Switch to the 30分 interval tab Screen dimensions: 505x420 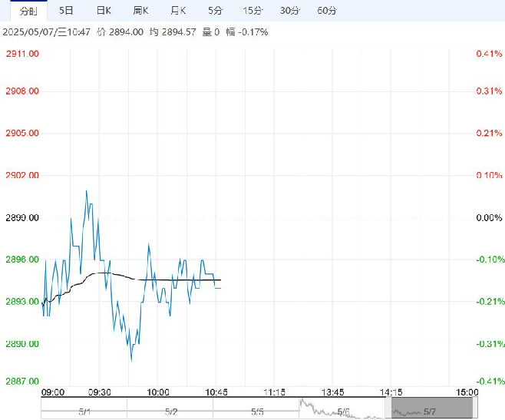click(x=290, y=11)
